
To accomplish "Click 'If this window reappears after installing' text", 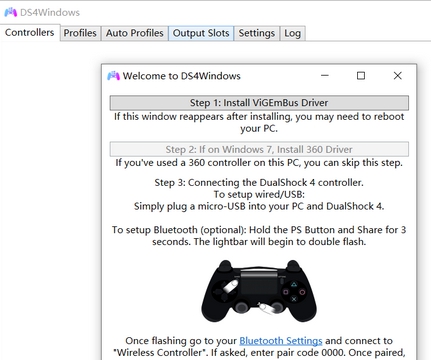I will [x=259, y=122].
